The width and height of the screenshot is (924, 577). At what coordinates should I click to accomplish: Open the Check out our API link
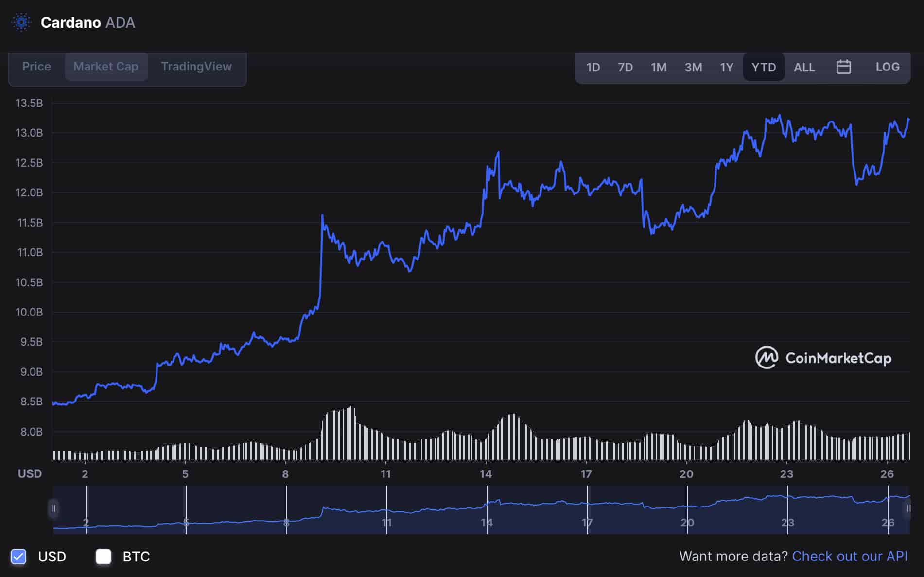(x=851, y=556)
